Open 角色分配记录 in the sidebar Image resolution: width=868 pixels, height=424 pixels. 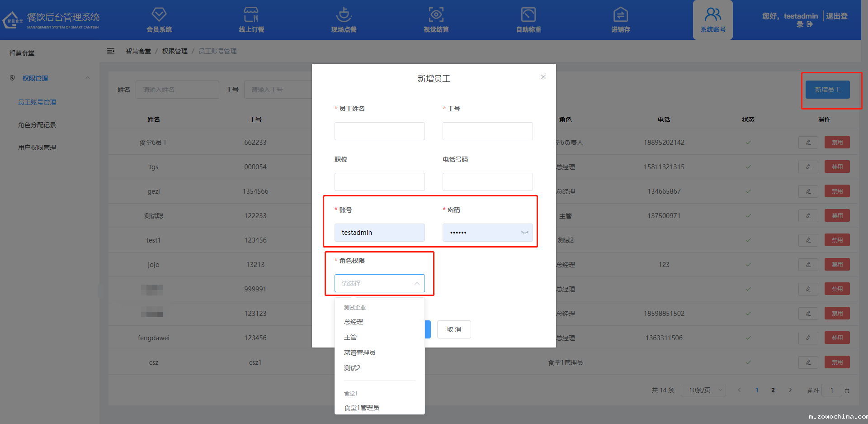click(x=37, y=125)
